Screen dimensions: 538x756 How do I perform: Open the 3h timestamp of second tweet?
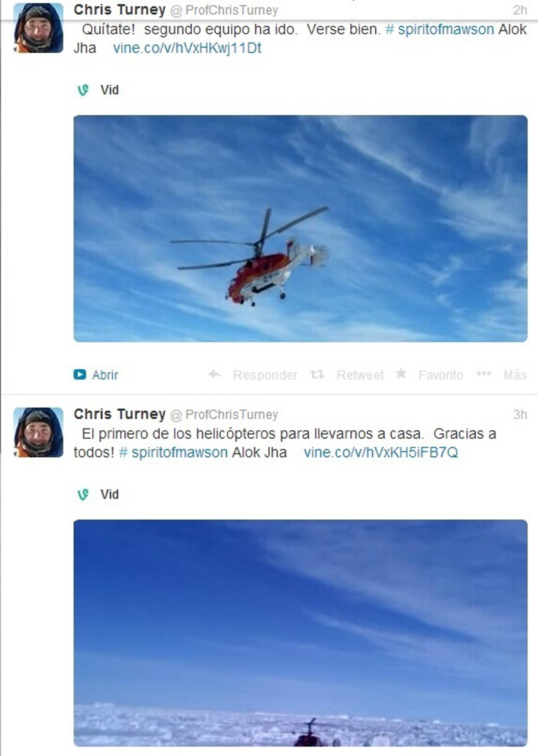[x=520, y=414]
